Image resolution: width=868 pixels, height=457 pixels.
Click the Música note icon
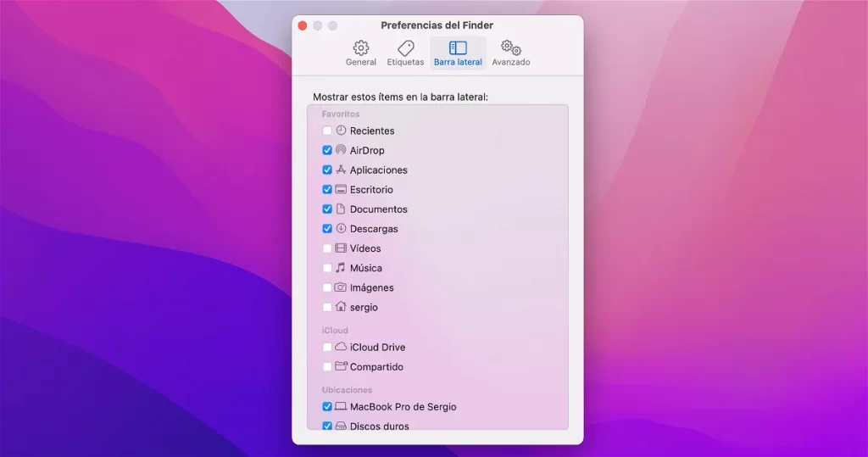(x=341, y=268)
